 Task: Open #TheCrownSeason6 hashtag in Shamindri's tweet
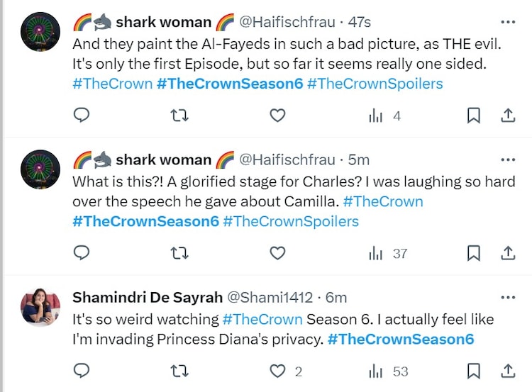pos(400,340)
